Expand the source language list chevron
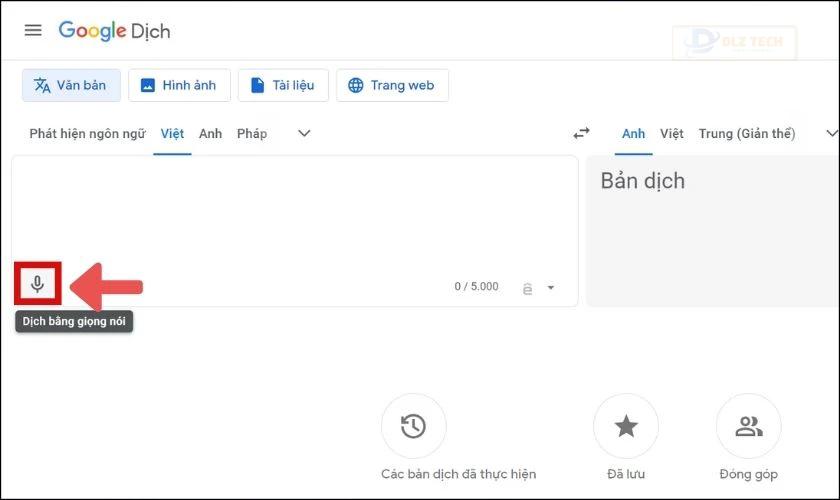 click(304, 133)
